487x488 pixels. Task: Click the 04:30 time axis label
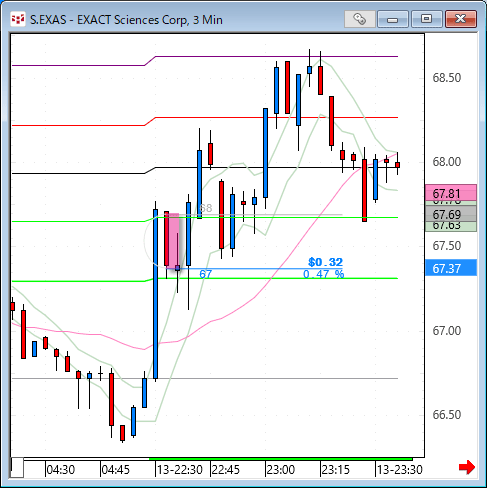click(x=61, y=470)
